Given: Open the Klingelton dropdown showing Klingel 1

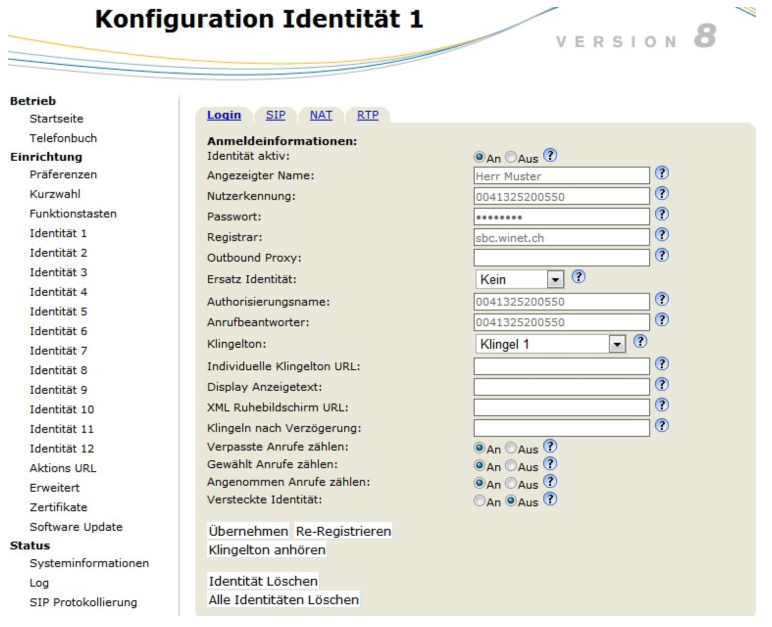Looking at the screenshot, I should tap(550, 344).
